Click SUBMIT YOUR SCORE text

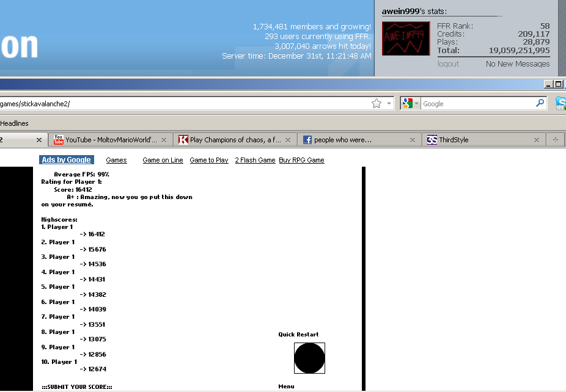[x=77, y=387]
